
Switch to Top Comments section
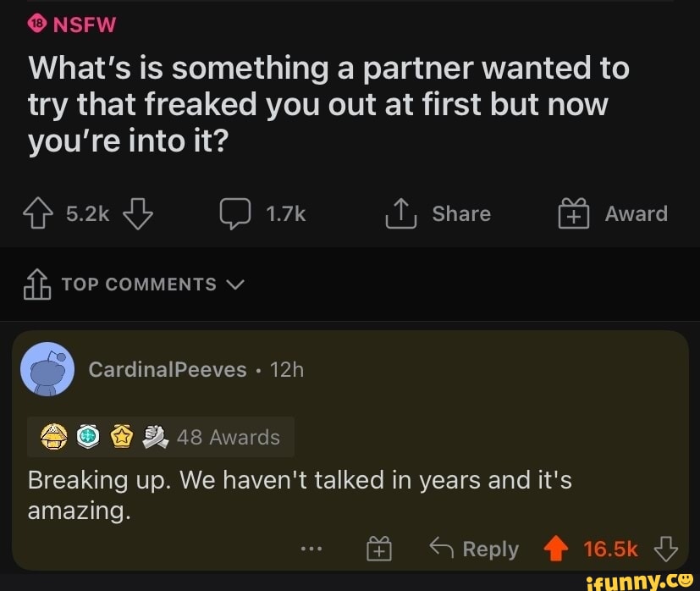click(140, 284)
